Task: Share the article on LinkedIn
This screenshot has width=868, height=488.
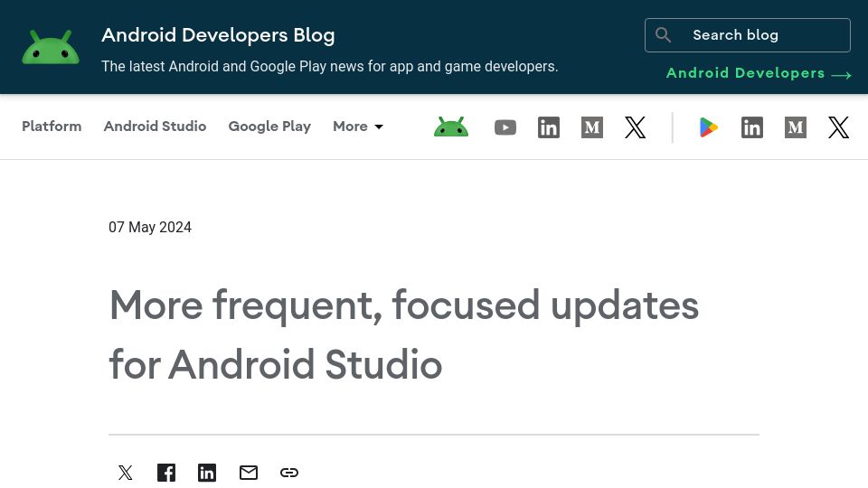Action: click(207, 473)
